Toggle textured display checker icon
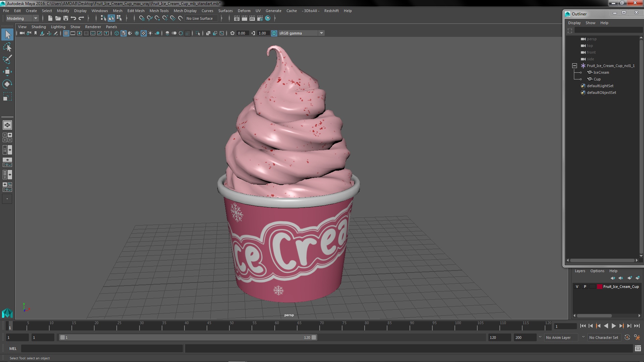Screen dimensions: 644x362 coord(144,33)
